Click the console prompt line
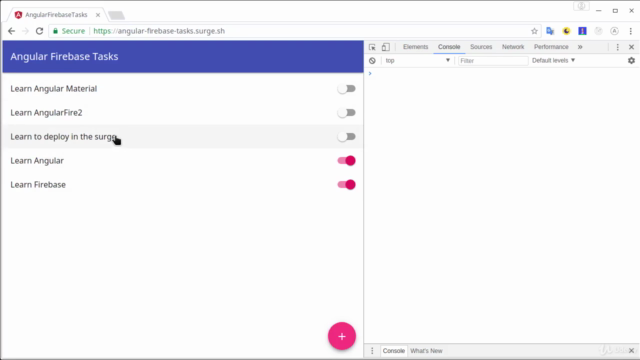Screen dimensions: 640x360 (502, 73)
